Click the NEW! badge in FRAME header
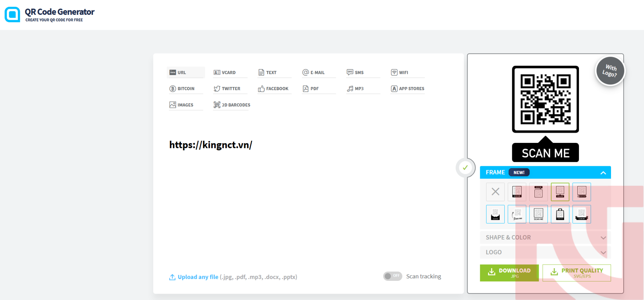644x300 pixels. point(519,173)
